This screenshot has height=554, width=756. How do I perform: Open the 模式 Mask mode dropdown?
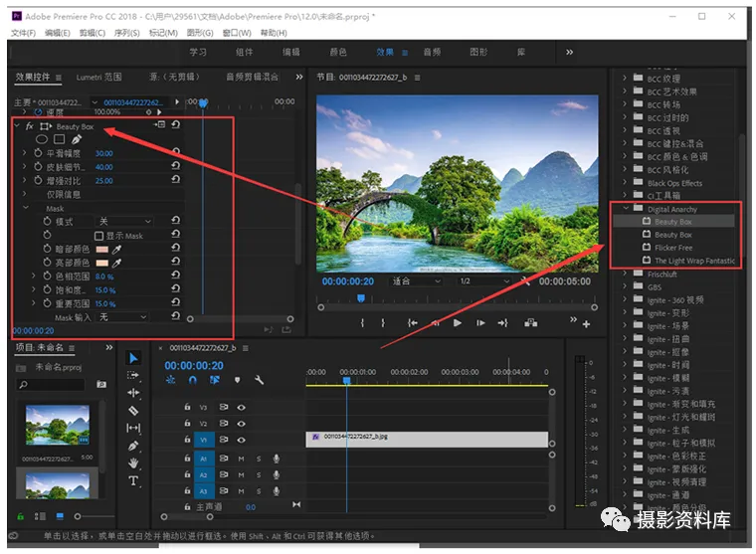[124, 222]
